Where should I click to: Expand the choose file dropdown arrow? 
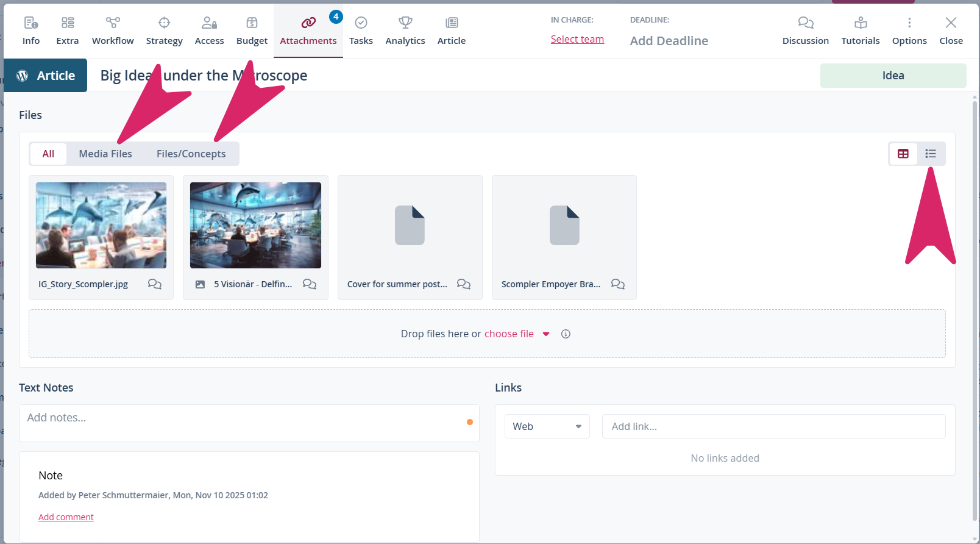546,334
